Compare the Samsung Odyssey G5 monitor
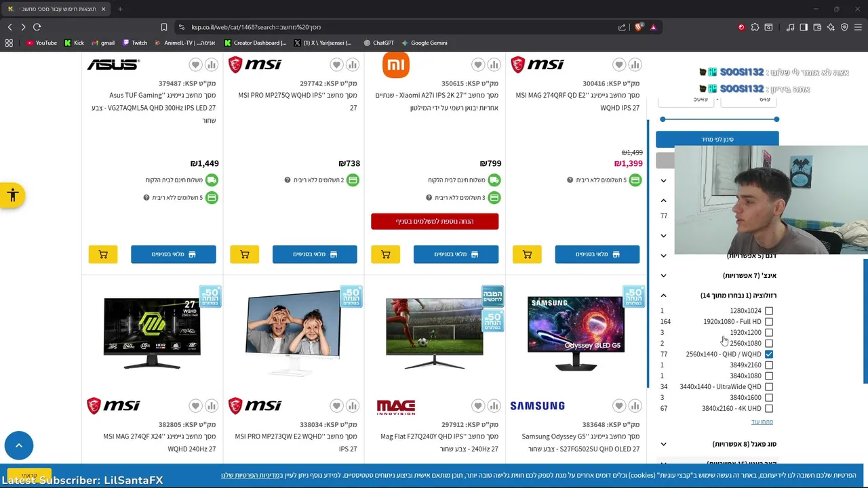868x488 pixels. [635, 406]
